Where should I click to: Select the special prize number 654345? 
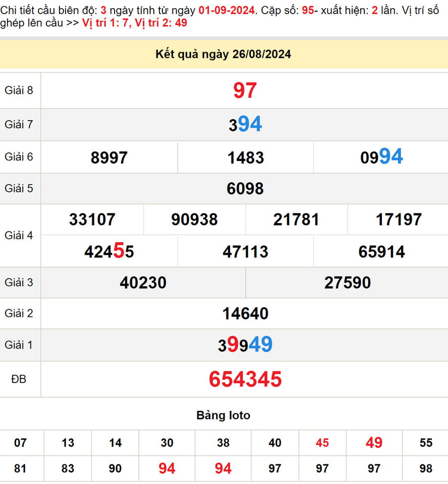click(x=245, y=379)
